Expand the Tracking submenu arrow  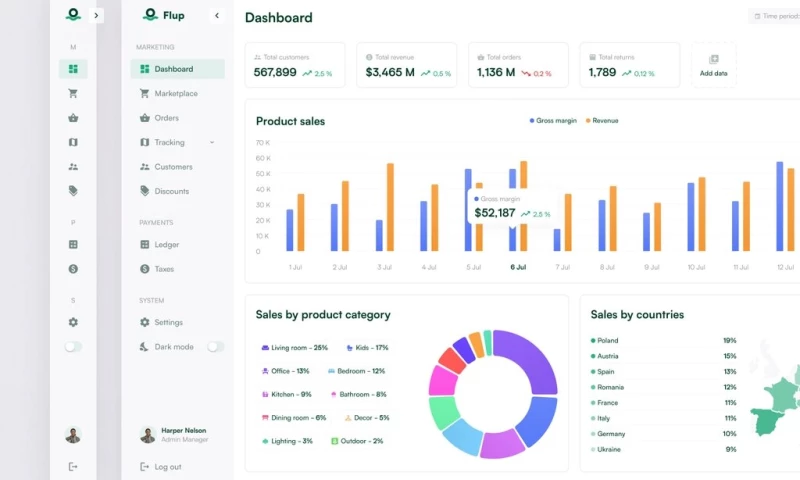(x=212, y=143)
